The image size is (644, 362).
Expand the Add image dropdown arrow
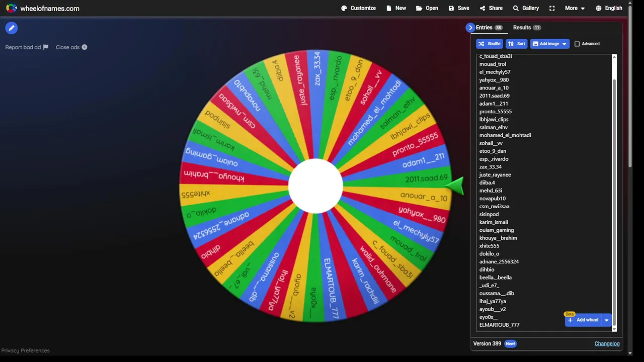tap(564, 44)
